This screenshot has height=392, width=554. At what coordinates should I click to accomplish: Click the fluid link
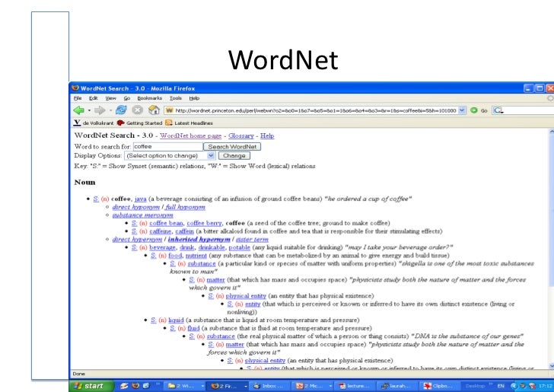click(193, 328)
